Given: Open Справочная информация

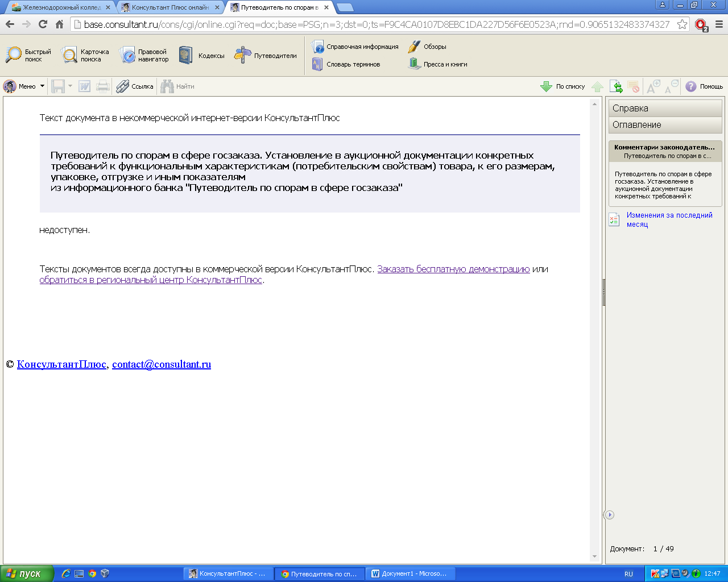Looking at the screenshot, I should pyautogui.click(x=355, y=47).
